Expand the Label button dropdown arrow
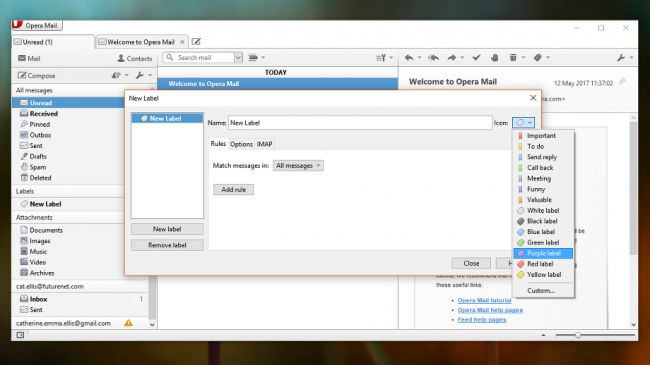Image resolution: width=650 pixels, height=365 pixels. (x=548, y=58)
